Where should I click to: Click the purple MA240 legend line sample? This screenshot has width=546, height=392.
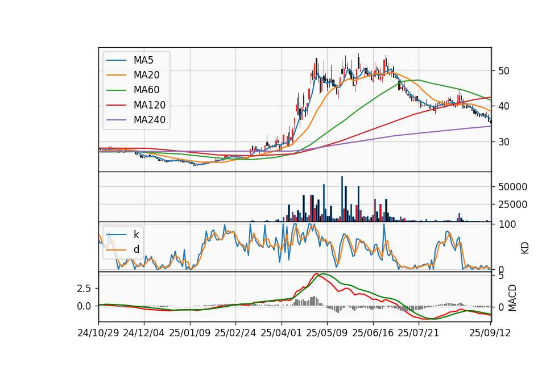(117, 120)
